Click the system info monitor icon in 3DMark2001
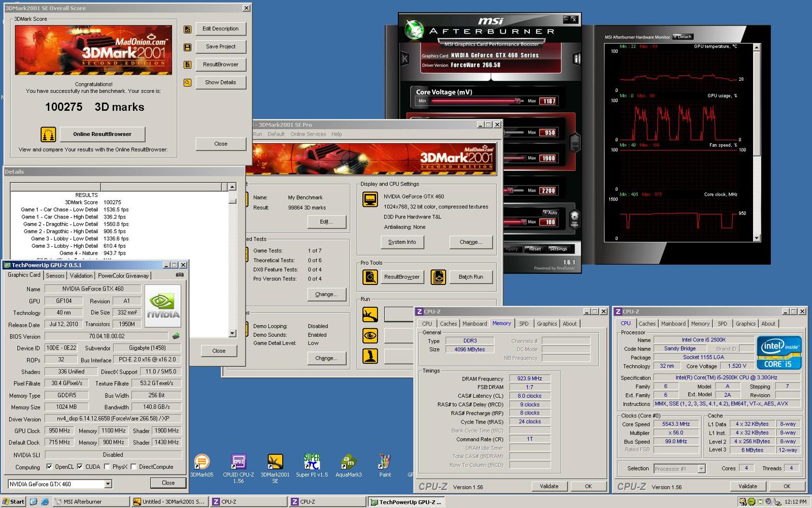The height and width of the screenshot is (508, 812). coord(370,199)
